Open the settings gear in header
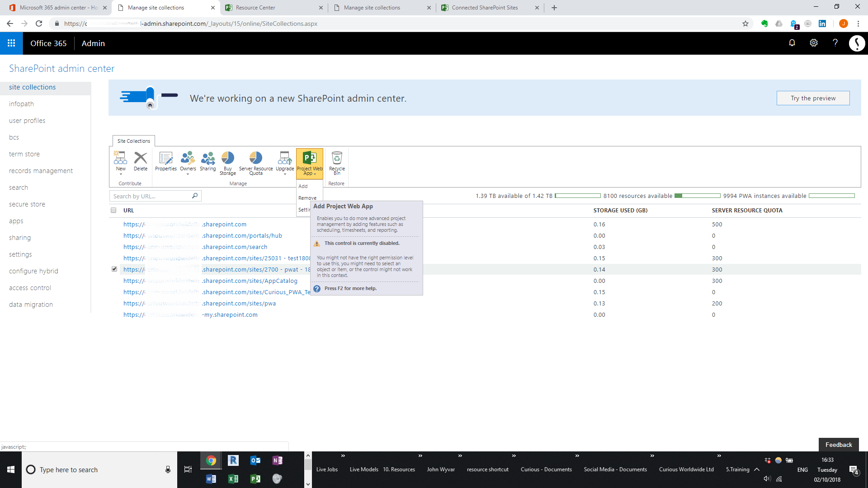 click(814, 43)
